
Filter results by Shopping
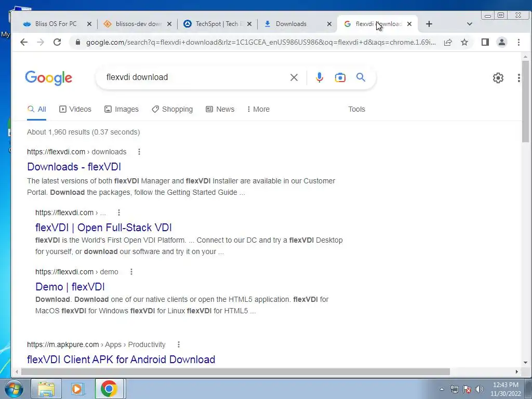[172, 109]
